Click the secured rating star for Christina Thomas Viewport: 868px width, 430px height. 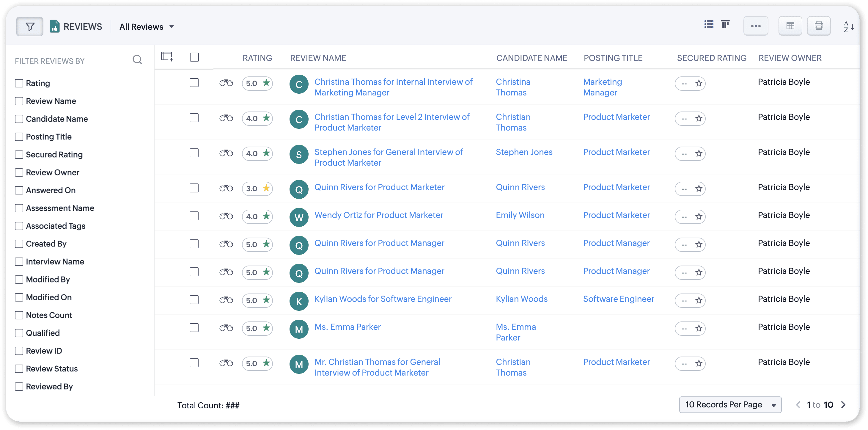tap(699, 84)
